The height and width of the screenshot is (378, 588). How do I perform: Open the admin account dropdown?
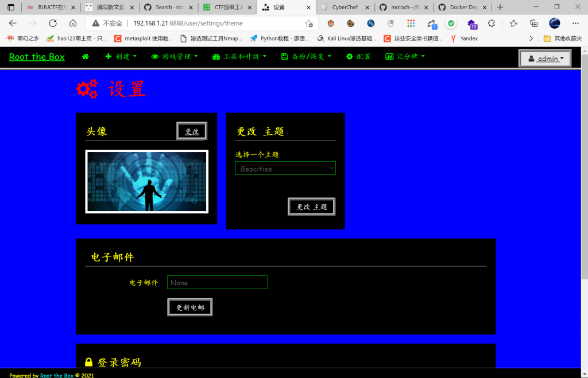(x=544, y=58)
